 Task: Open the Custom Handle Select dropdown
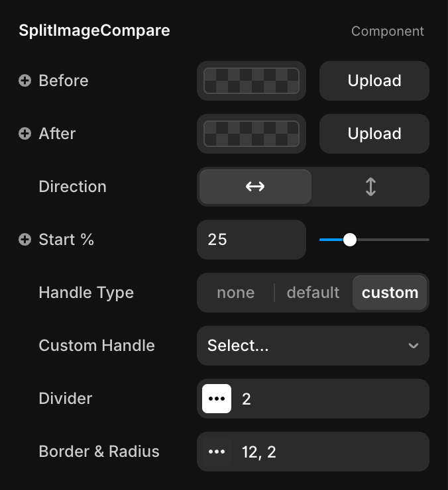(305, 346)
